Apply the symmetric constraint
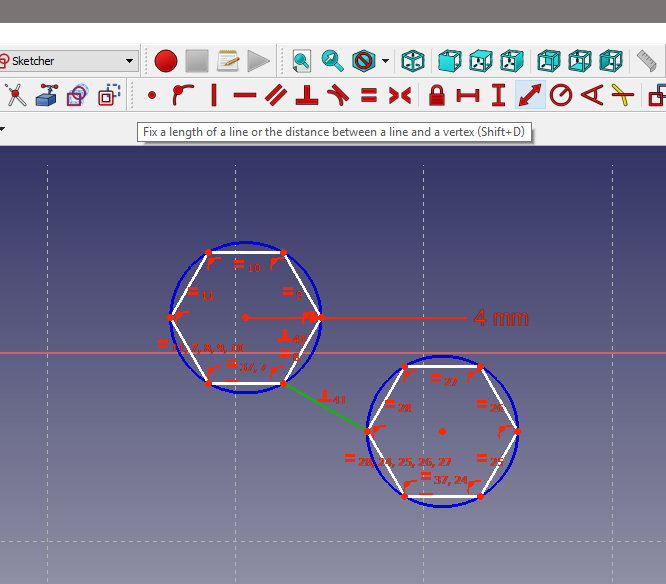 [x=400, y=95]
